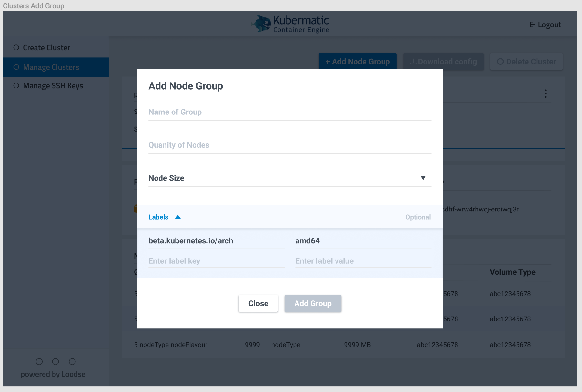Viewport: 582px width, 392px height.
Task: Click the Download config button
Action: 443,62
